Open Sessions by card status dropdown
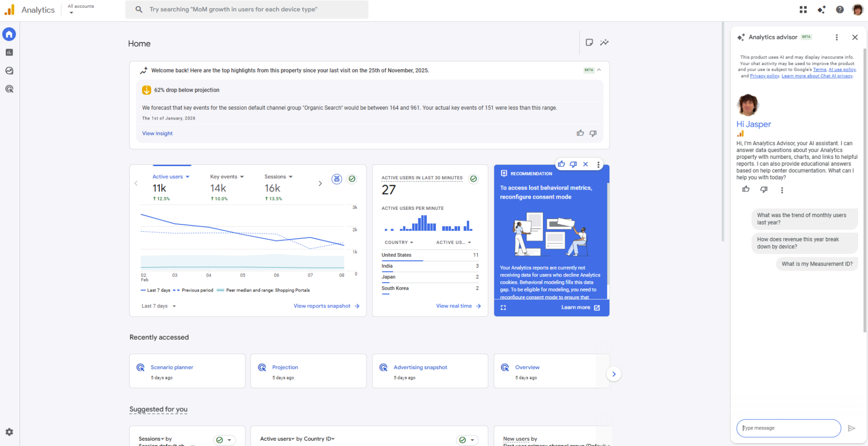 pyautogui.click(x=225, y=440)
